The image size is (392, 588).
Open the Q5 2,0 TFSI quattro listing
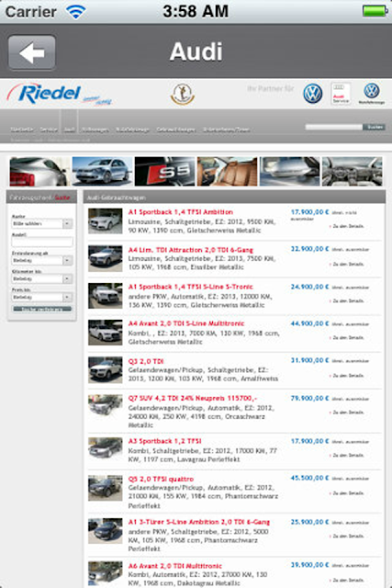[x=161, y=479]
